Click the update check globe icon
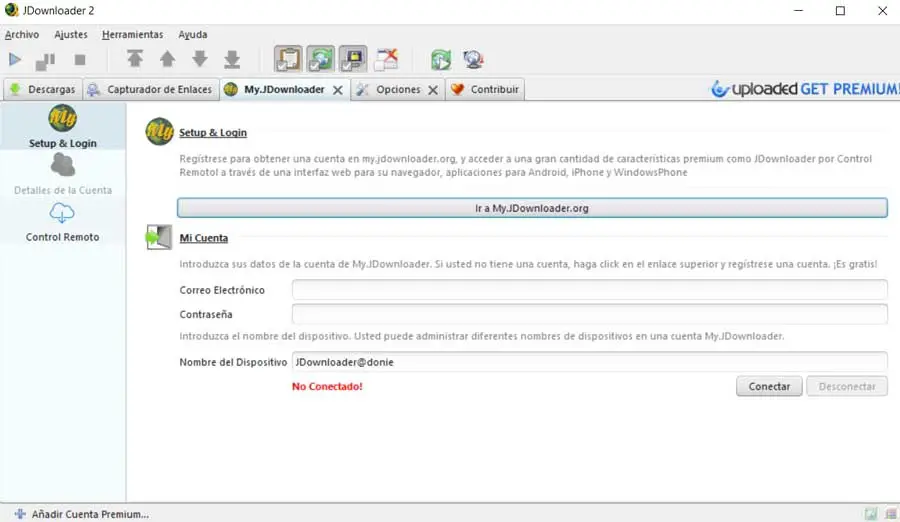 tap(474, 59)
